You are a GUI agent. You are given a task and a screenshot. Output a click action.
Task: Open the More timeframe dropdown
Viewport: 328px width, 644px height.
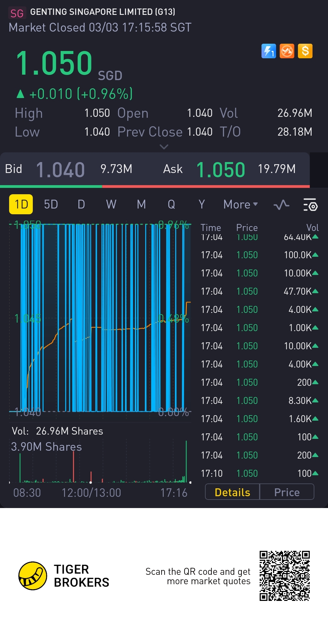pos(240,205)
